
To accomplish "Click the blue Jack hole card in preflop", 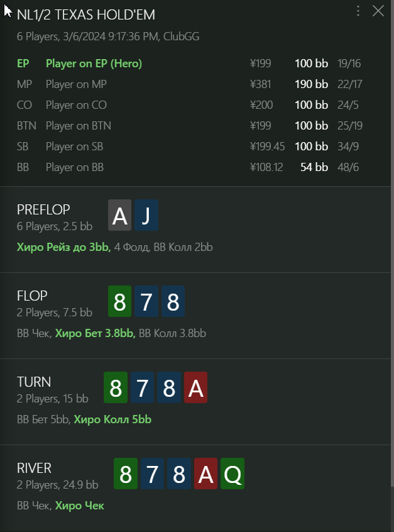I will pos(146,215).
